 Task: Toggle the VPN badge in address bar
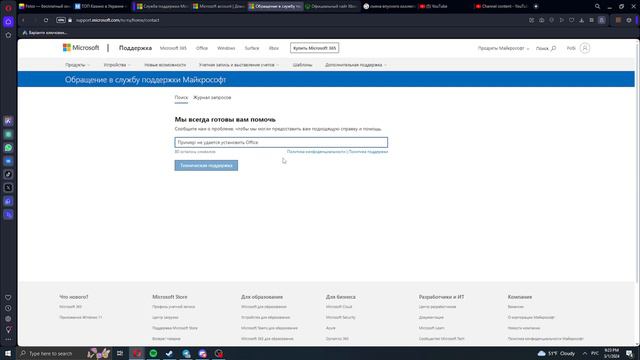[x=61, y=20]
